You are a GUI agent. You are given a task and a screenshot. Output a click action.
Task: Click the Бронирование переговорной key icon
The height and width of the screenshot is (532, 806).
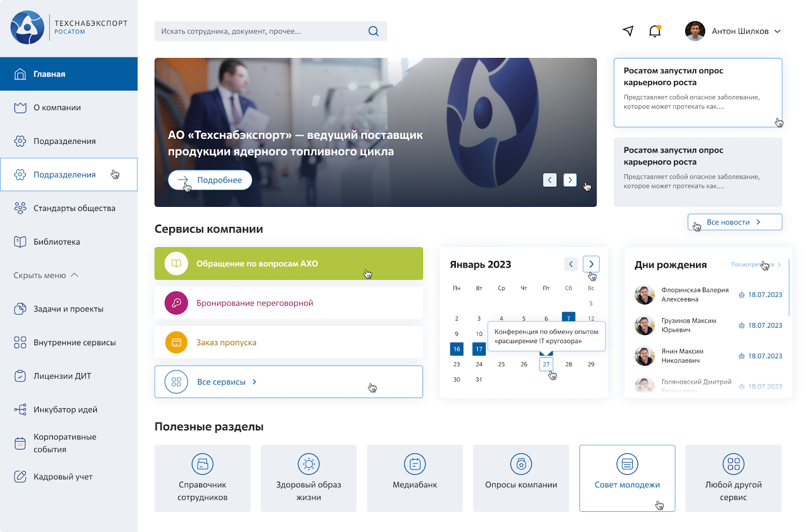176,303
